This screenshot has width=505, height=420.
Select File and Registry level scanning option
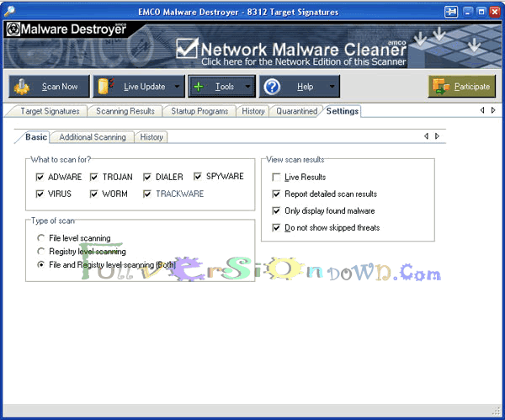click(41, 265)
